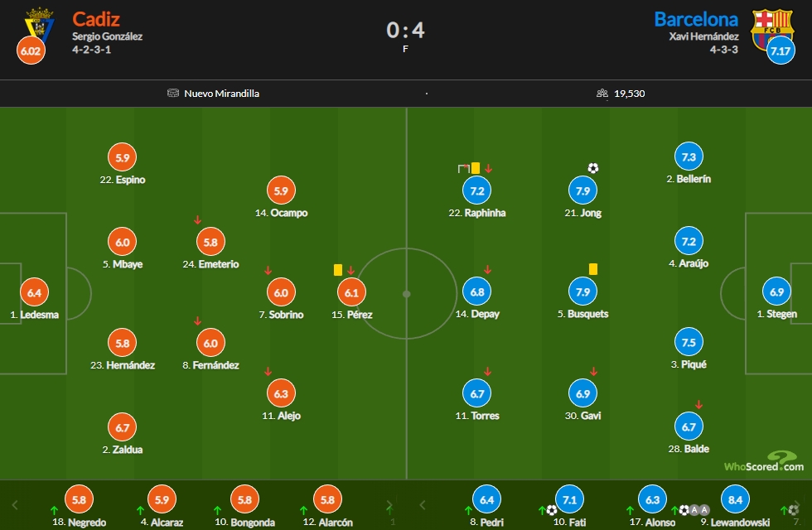The width and height of the screenshot is (812, 530).
Task: Show next Cadiz substitutes with right chevron
Action: [389, 504]
